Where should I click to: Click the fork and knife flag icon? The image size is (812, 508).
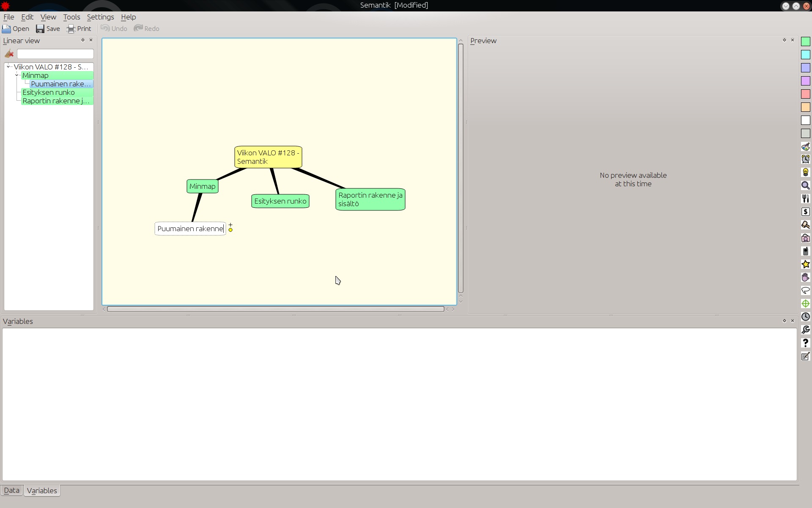(x=806, y=199)
